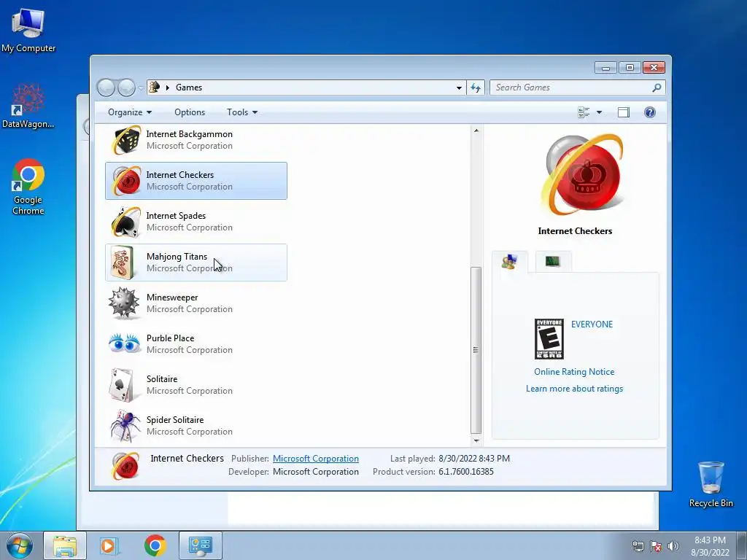Open the Tools dropdown menu

(242, 112)
